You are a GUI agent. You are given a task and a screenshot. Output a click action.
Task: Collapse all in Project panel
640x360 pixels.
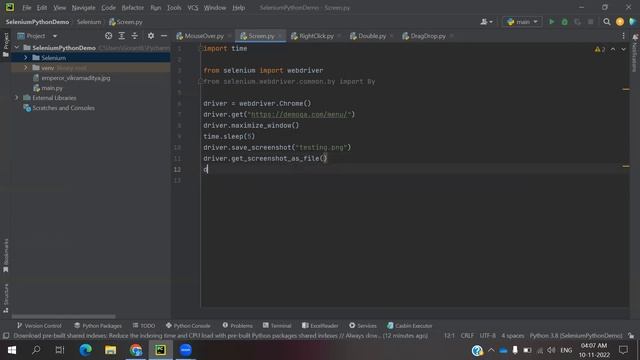click(135, 36)
